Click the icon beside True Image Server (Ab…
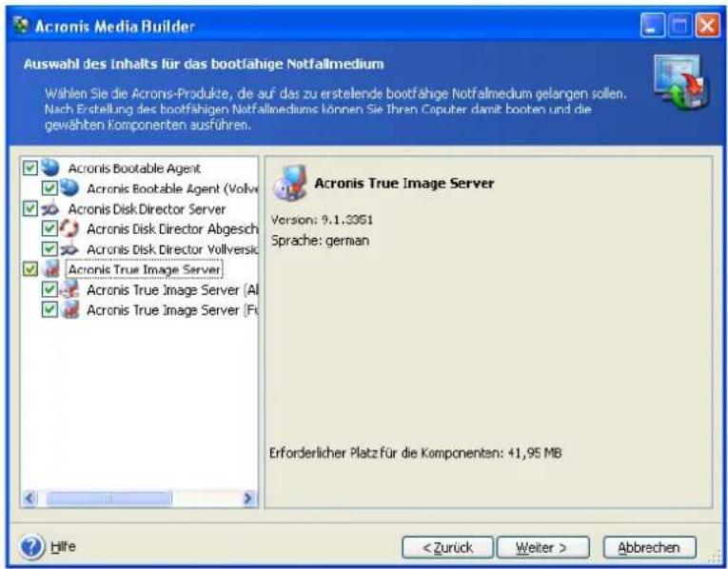This screenshot has height=569, width=728. pos(69,289)
